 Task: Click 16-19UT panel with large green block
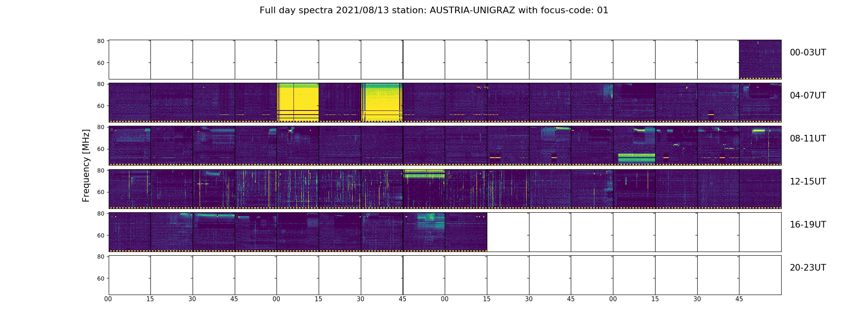pos(424,232)
